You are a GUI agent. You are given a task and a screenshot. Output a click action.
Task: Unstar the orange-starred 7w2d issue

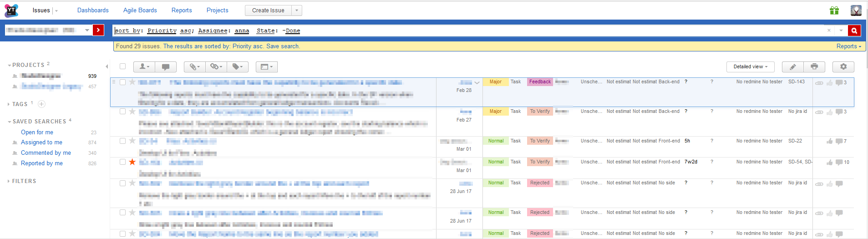(132, 162)
